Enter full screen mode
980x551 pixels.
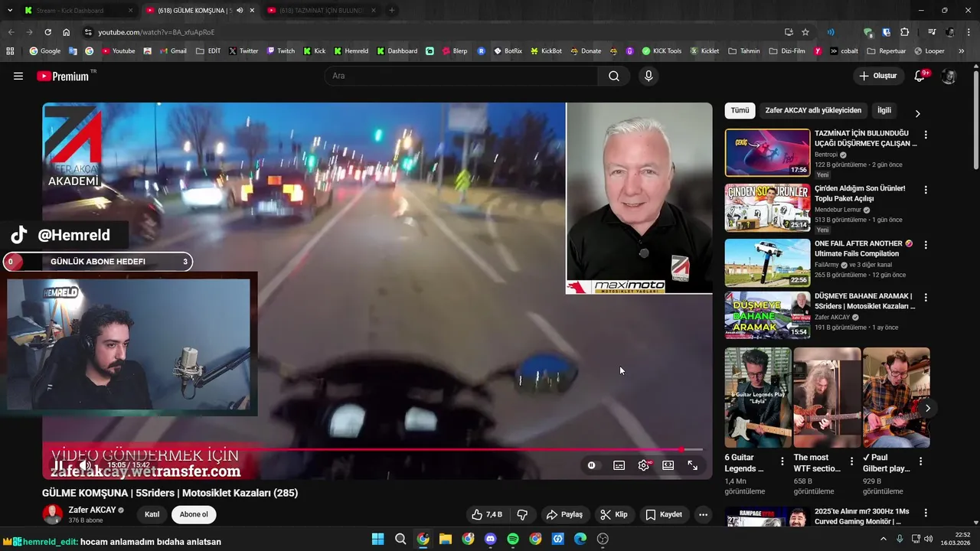pyautogui.click(x=693, y=465)
